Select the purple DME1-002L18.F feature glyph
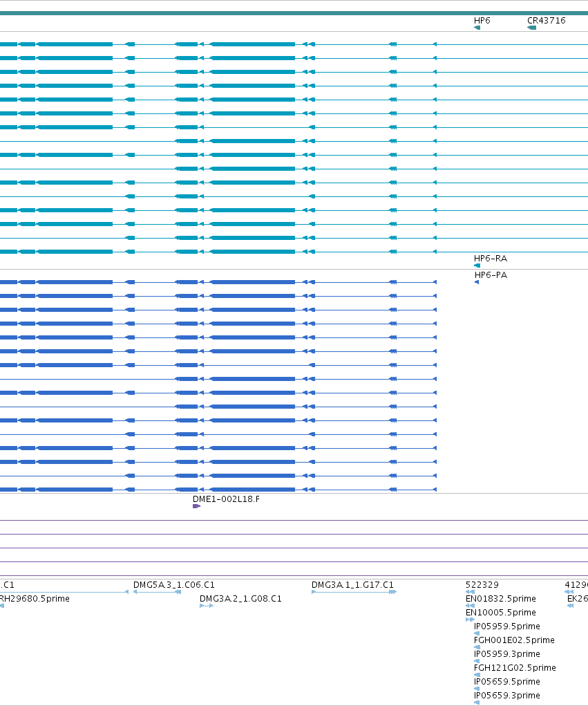 tap(196, 506)
